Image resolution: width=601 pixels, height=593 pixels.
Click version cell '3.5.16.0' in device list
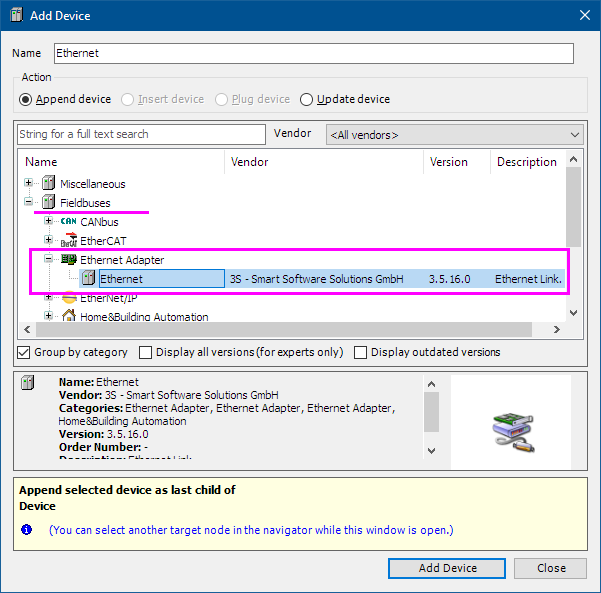[449, 279]
